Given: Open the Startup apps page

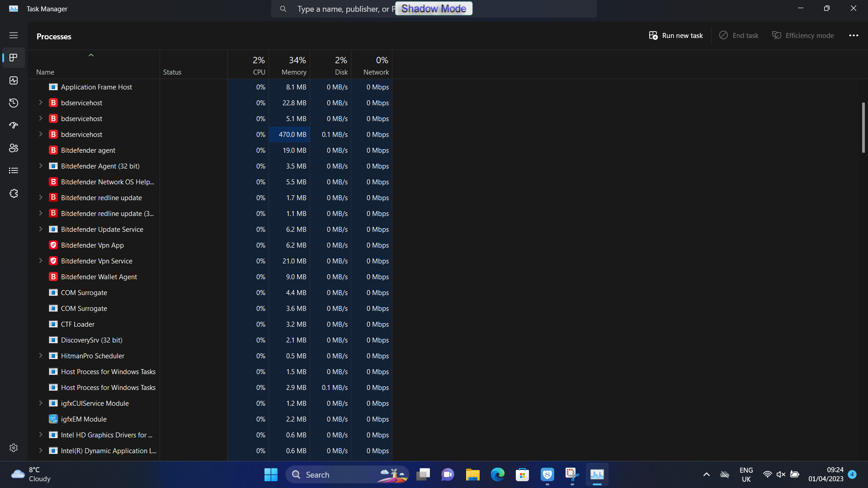Looking at the screenshot, I should click(14, 126).
